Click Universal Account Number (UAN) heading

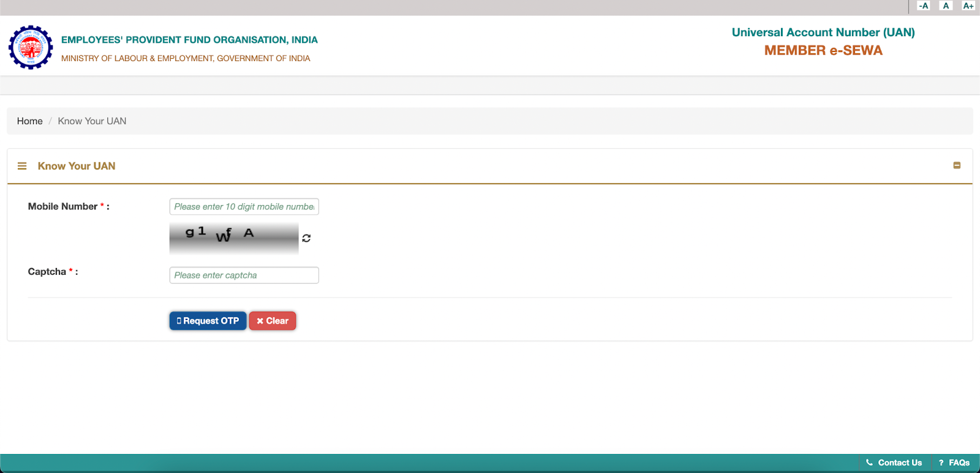(823, 32)
